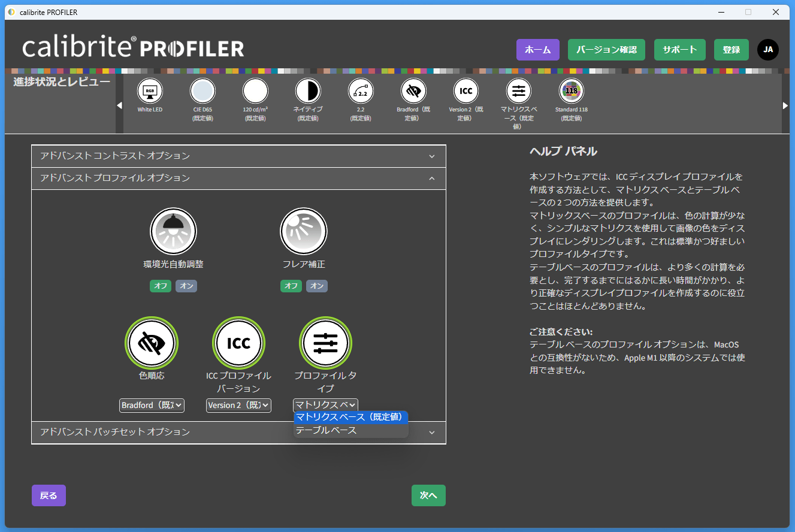The image size is (795, 532).
Task: Expand アドバンスト パッチセット オプション section
Action: 238,432
